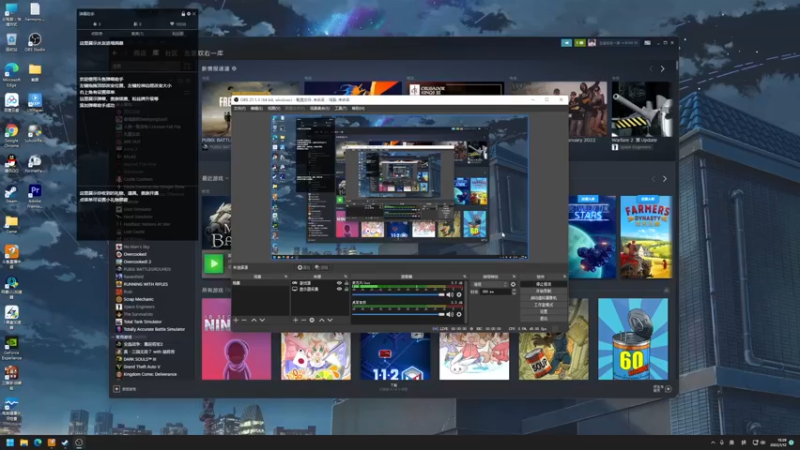Open the Scene Collection menu in OBS
Viewport: 800px width, 450px height.
click(x=319, y=108)
